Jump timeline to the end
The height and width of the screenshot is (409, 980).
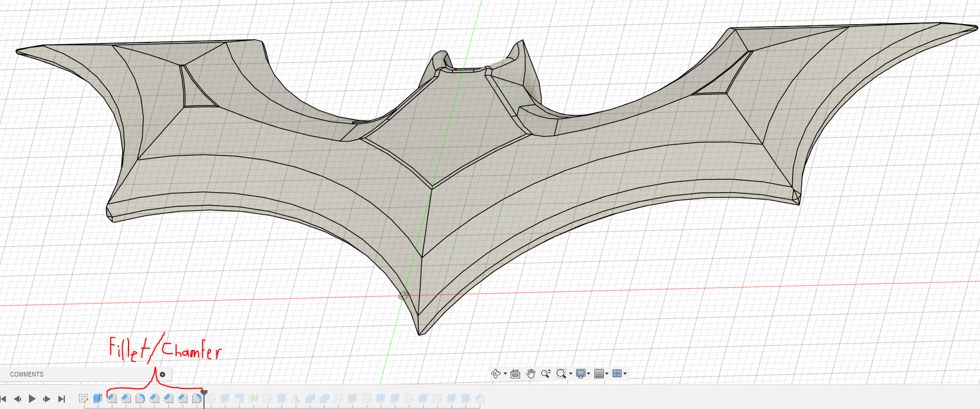[x=61, y=399]
